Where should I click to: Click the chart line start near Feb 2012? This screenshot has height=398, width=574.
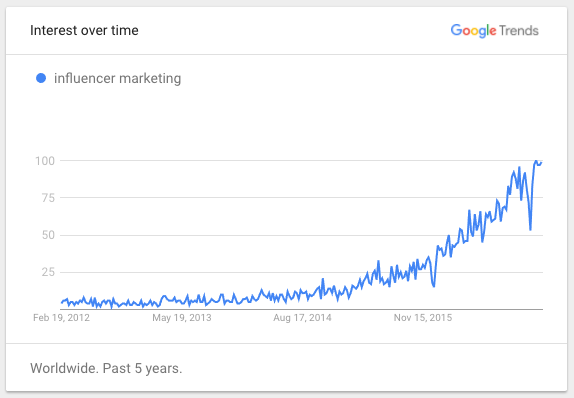point(62,302)
